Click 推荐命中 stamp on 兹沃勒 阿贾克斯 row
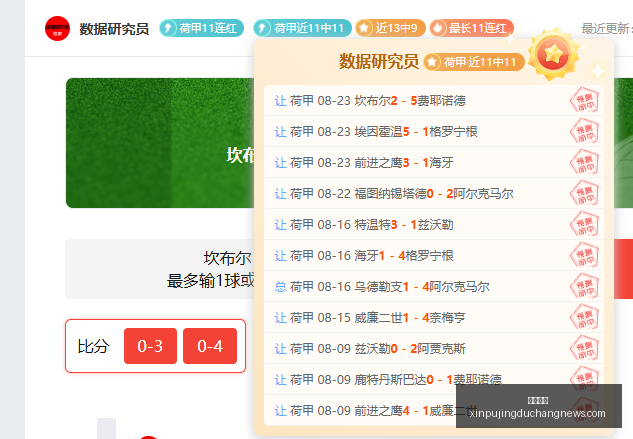633x439 pixels. click(x=584, y=348)
